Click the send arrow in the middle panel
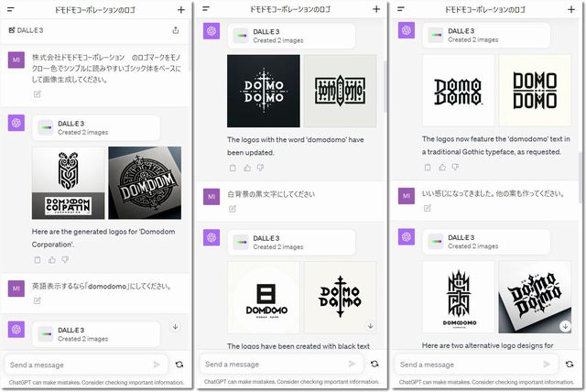 pos(352,364)
